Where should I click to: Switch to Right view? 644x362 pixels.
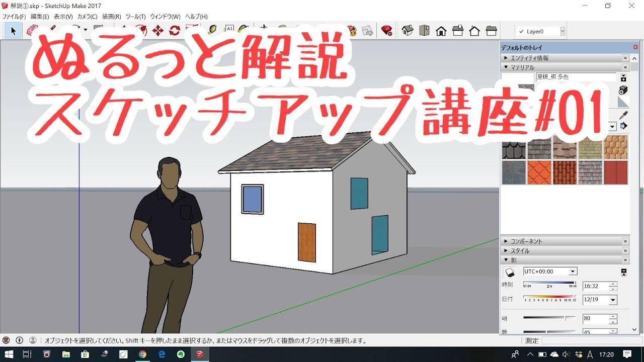(x=458, y=31)
